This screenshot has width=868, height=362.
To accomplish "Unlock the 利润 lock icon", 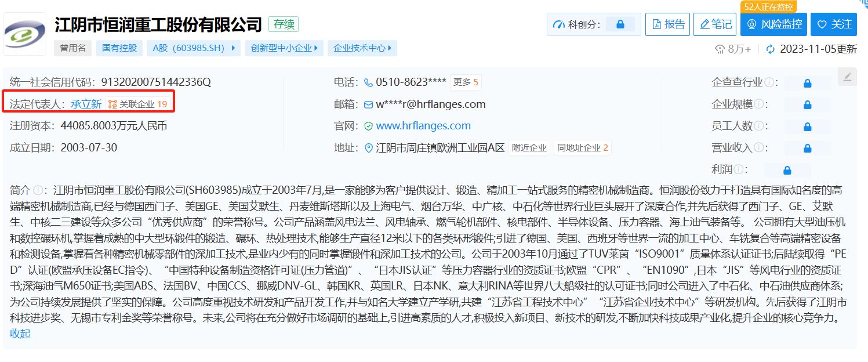I will [x=787, y=170].
